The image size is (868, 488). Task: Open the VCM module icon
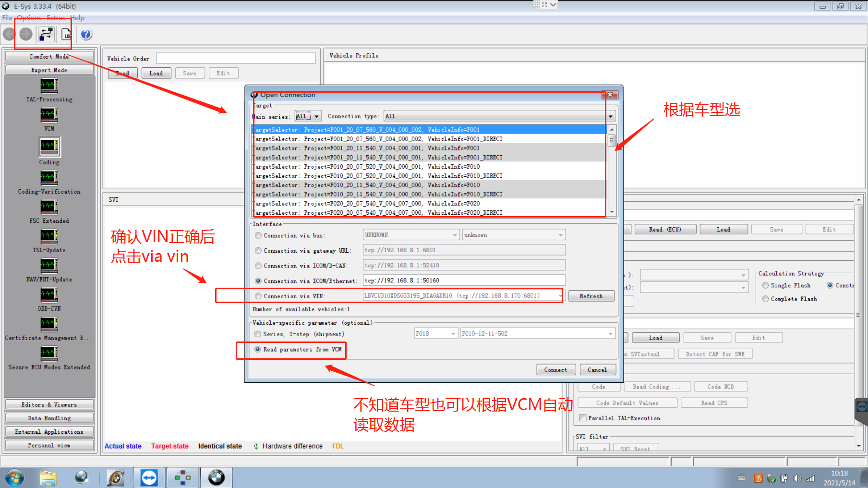click(x=49, y=115)
